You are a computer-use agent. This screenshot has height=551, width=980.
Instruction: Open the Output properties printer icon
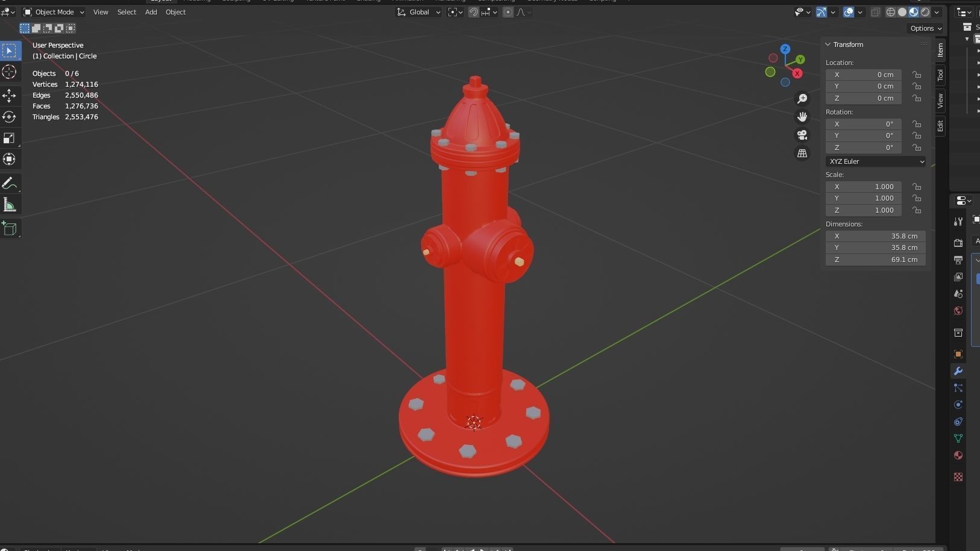coord(958,260)
